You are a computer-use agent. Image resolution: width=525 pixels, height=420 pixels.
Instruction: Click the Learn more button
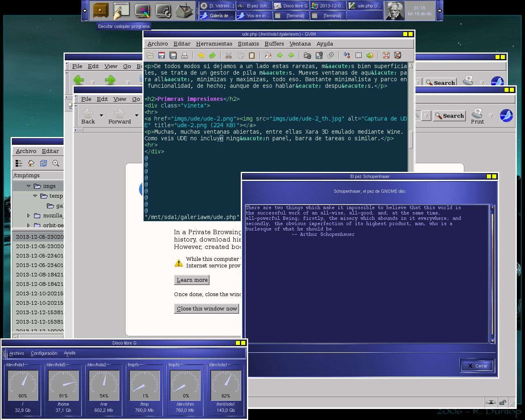pos(192,280)
